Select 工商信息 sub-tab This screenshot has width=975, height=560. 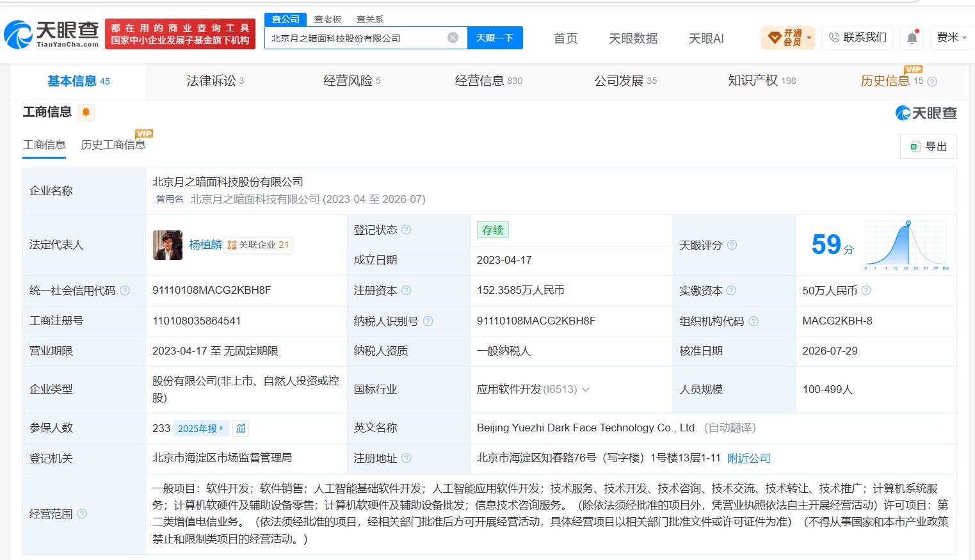point(44,145)
